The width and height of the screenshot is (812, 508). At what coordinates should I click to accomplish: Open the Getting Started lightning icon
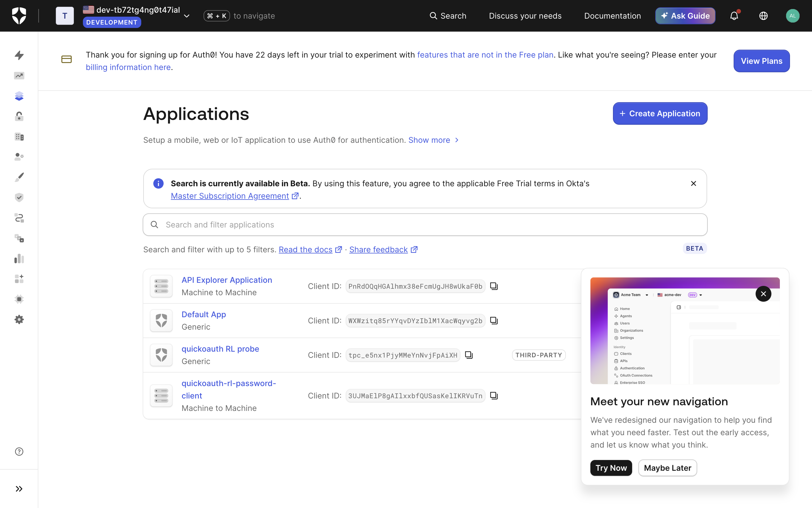tap(19, 55)
